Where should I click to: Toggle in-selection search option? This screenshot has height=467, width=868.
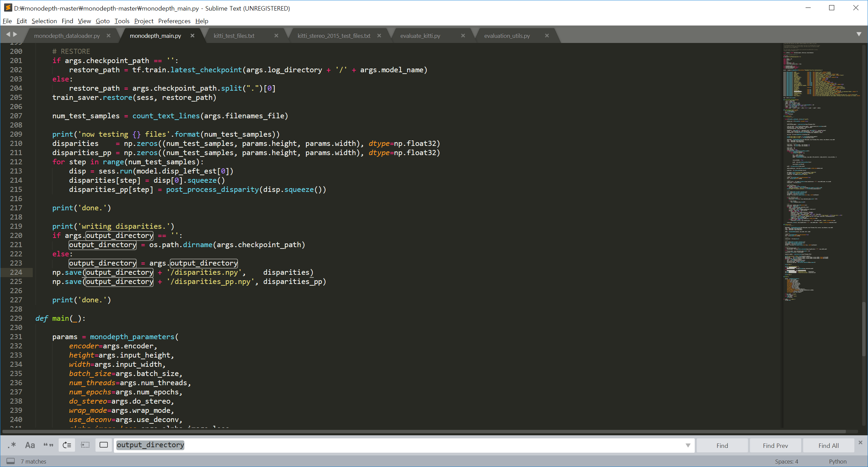(x=85, y=445)
